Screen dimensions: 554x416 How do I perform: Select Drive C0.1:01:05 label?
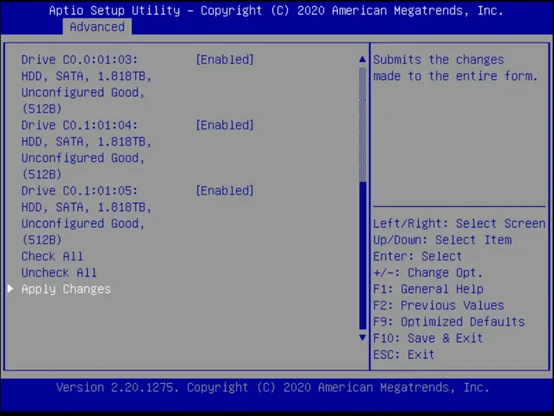click(x=79, y=191)
